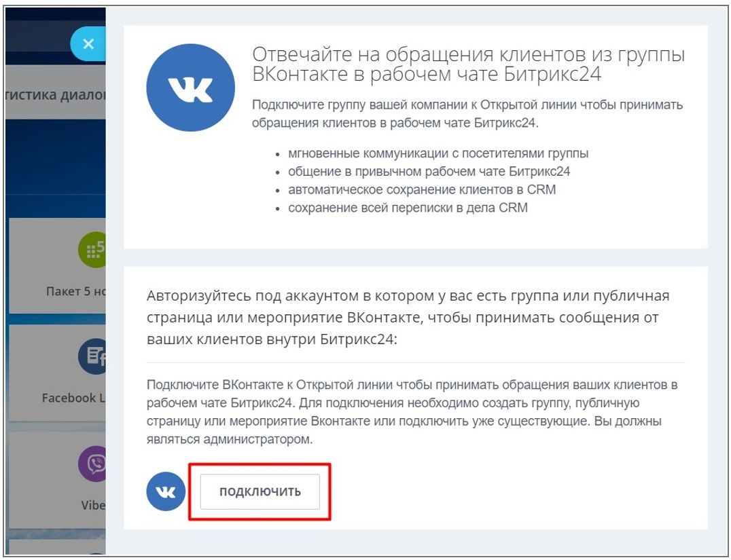Click the large VKontakte logo
This screenshot has height=560, width=731.
(191, 88)
